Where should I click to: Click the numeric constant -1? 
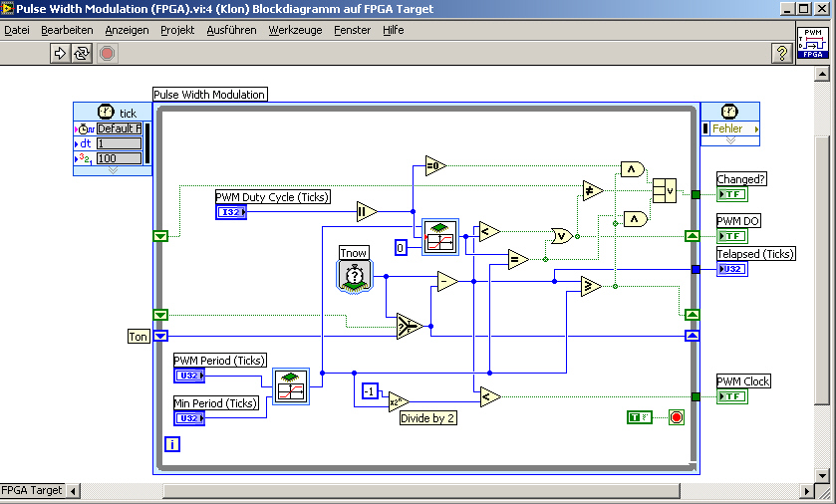(370, 391)
